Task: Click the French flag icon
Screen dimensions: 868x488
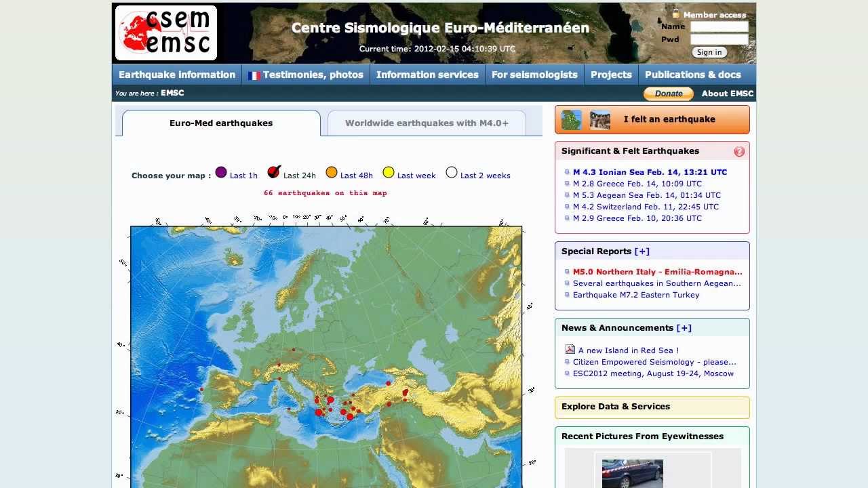Action: (x=254, y=75)
